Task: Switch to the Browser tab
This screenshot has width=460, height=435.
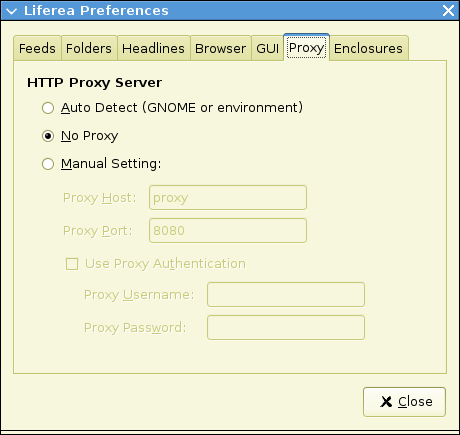Action: pos(221,49)
